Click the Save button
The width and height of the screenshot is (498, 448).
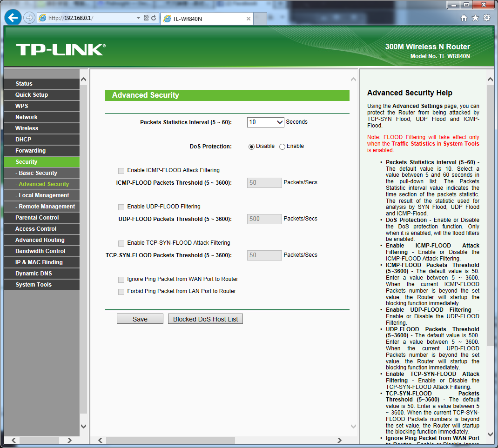pyautogui.click(x=140, y=319)
